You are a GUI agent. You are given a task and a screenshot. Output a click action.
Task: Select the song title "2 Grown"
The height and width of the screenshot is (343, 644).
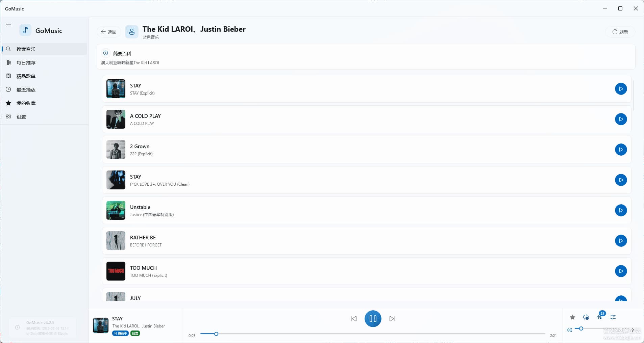(x=140, y=147)
